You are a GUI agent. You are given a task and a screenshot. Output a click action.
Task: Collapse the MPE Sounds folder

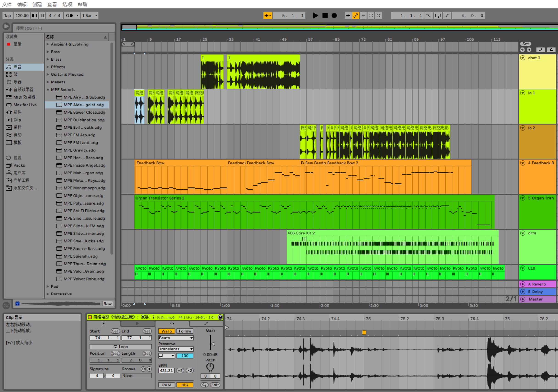coord(48,90)
